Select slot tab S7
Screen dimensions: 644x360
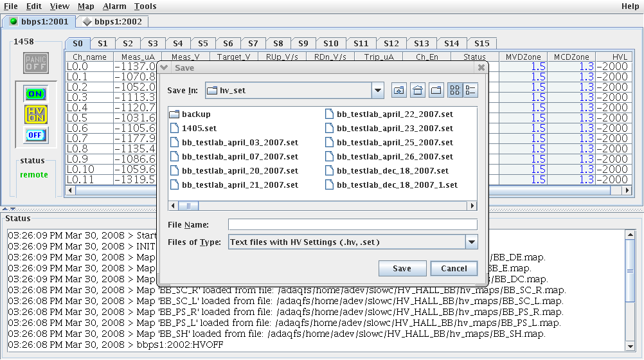pyautogui.click(x=253, y=44)
